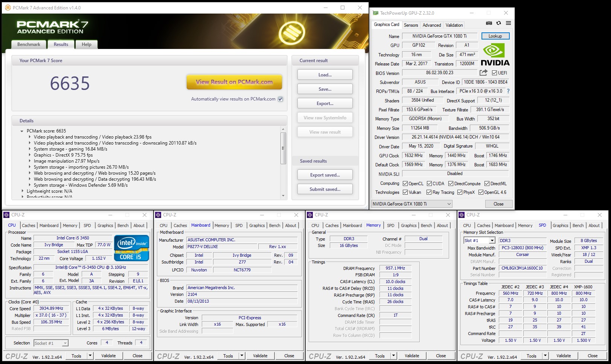Open Tools dropdown arrow in CPU tab window
The height and width of the screenshot is (364, 611).
pos(90,356)
